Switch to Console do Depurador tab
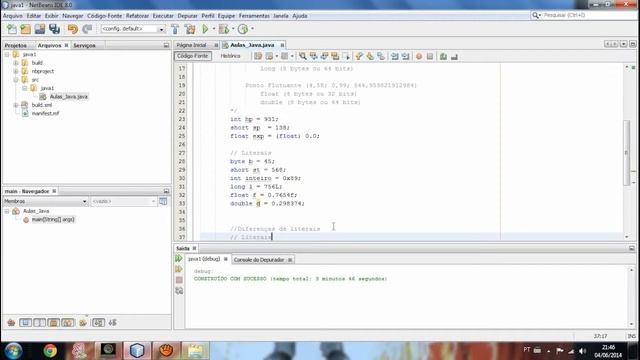Image resolution: width=640 pixels, height=360 pixels. pyautogui.click(x=259, y=260)
